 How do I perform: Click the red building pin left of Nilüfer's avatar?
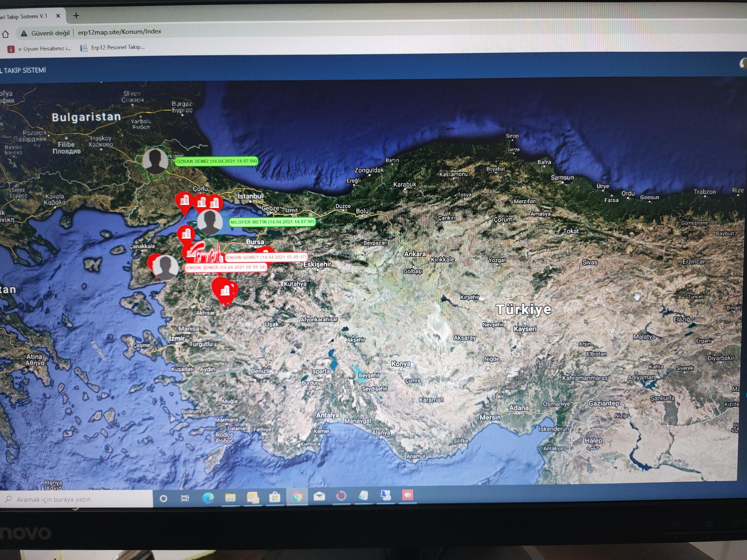click(x=186, y=234)
